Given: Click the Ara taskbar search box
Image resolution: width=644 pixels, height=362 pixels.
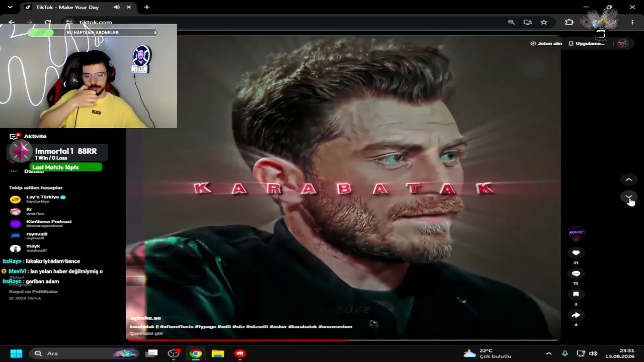Looking at the screenshot, I should coord(84,353).
